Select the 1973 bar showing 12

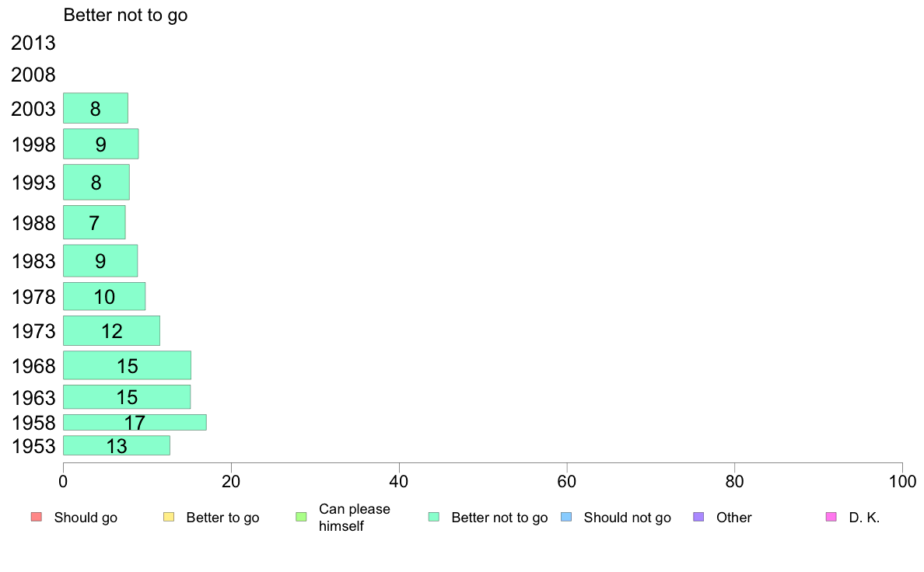tap(111, 330)
